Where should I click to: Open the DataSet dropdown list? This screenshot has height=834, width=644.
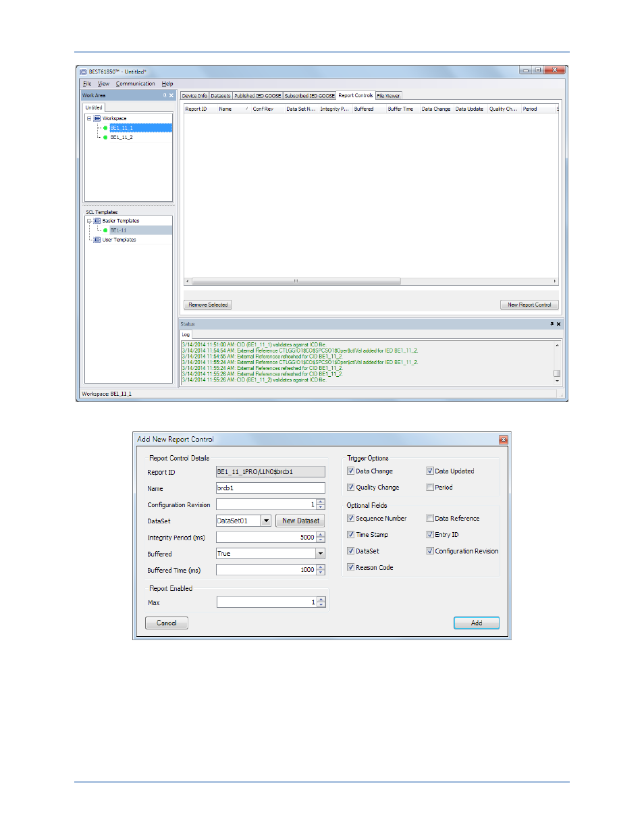(x=266, y=521)
